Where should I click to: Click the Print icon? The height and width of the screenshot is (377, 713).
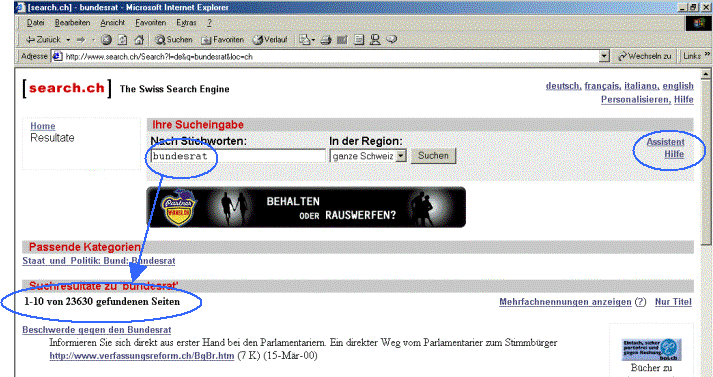tap(326, 40)
